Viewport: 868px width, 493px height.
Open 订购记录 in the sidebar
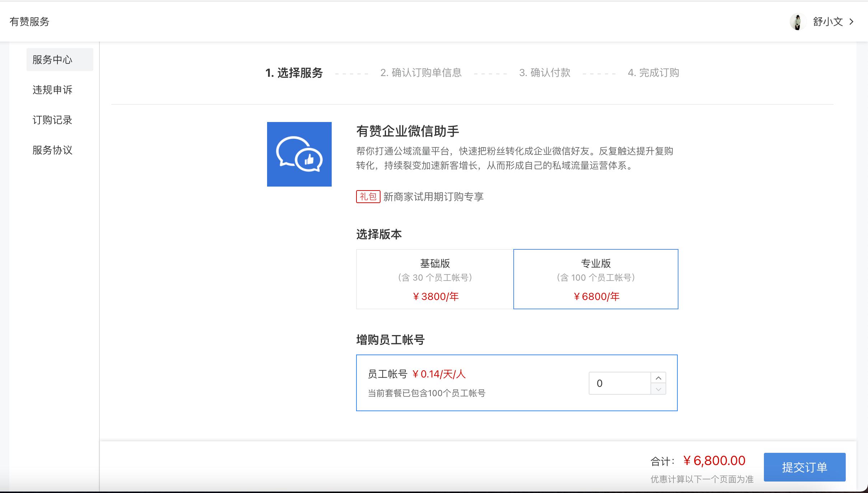point(52,120)
